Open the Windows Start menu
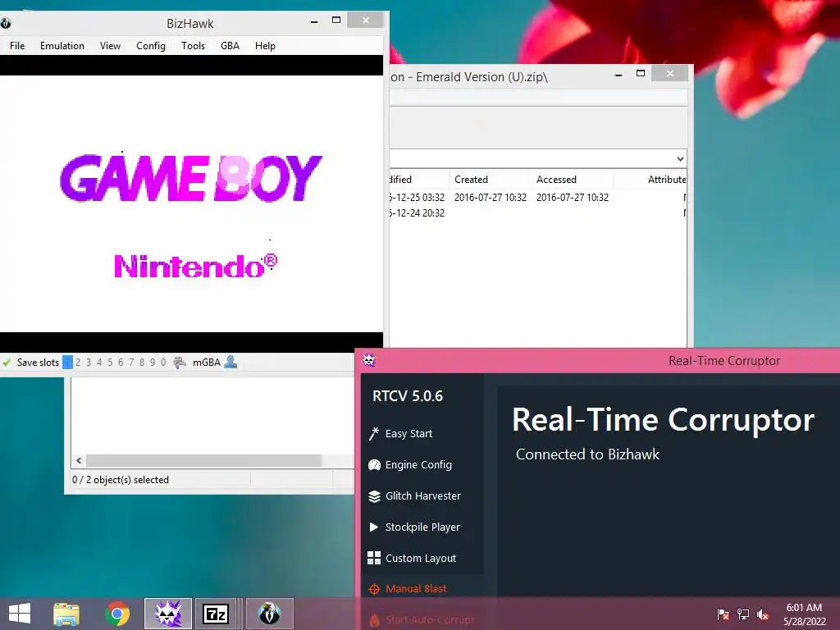 (20, 614)
